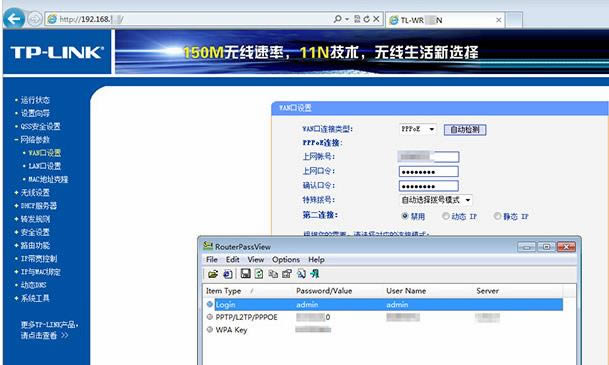
Task: Select the WPA Key row
Action: click(x=384, y=330)
